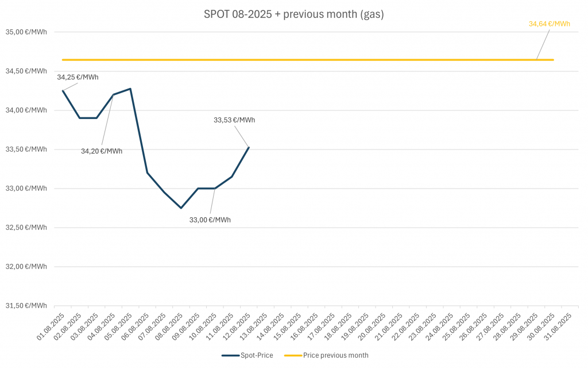Select the 33,00 €/MWh data label
The width and height of the screenshot is (588, 368).
click(210, 220)
